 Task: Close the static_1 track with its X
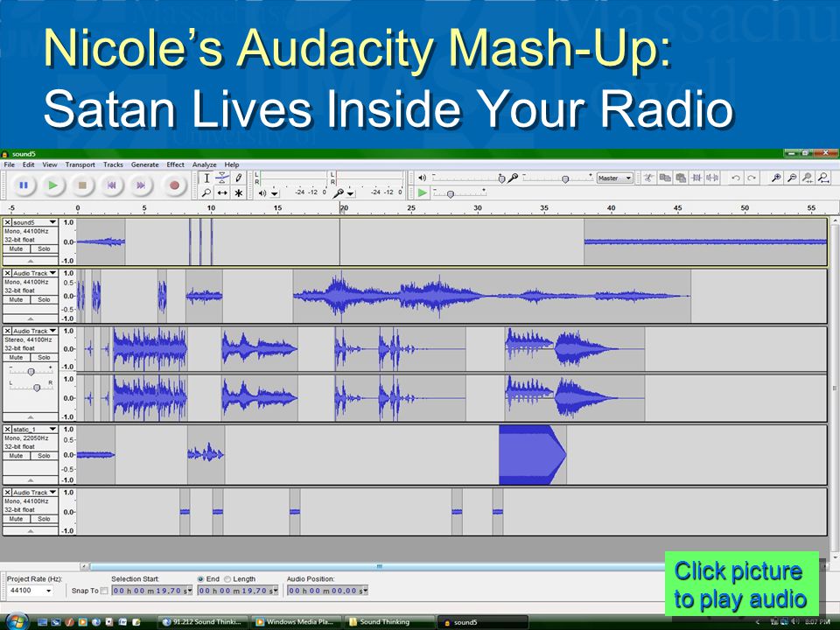[x=8, y=429]
